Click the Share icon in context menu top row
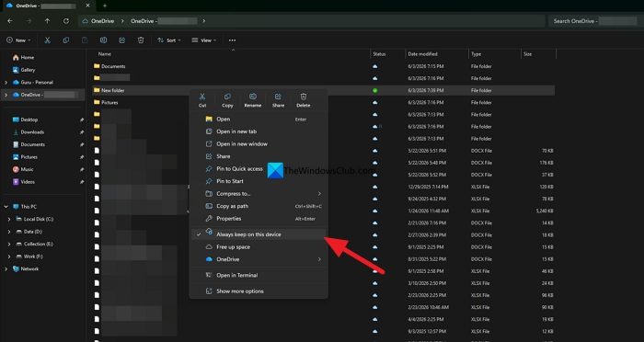This screenshot has height=342, width=644. coord(278,97)
